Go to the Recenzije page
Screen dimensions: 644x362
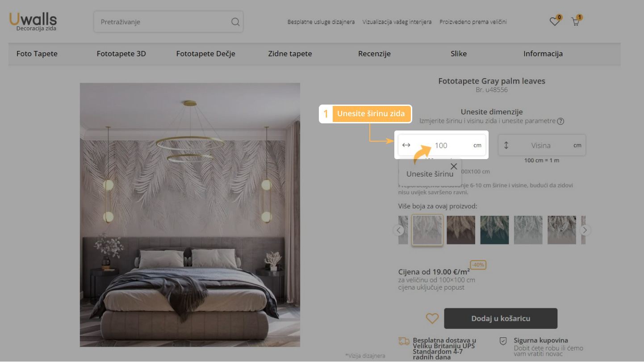[x=374, y=54]
